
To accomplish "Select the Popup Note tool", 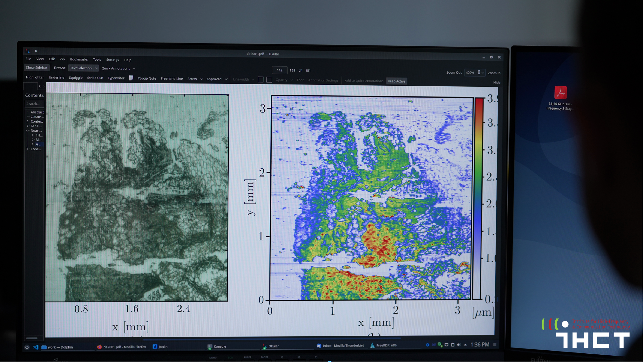I will (x=147, y=78).
